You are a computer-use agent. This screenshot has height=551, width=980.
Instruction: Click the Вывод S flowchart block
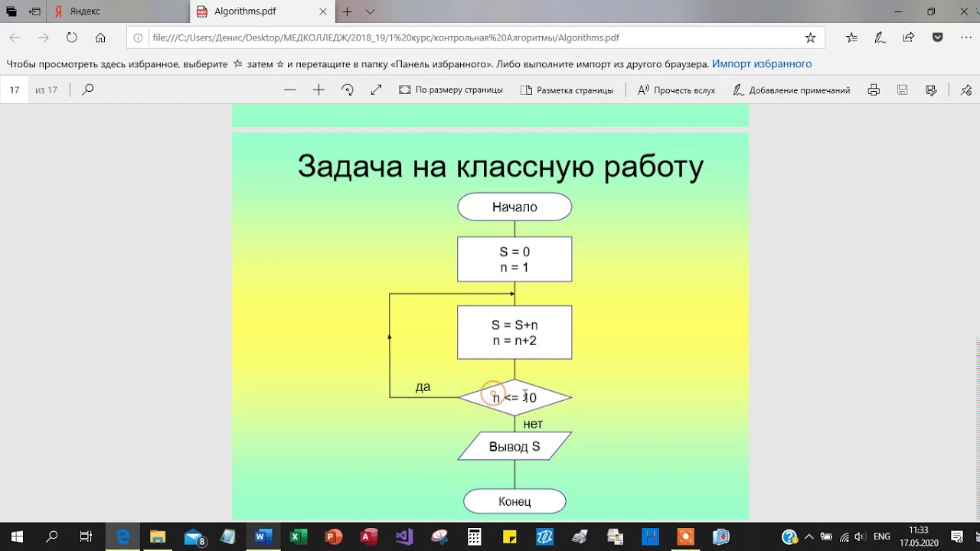(x=514, y=446)
